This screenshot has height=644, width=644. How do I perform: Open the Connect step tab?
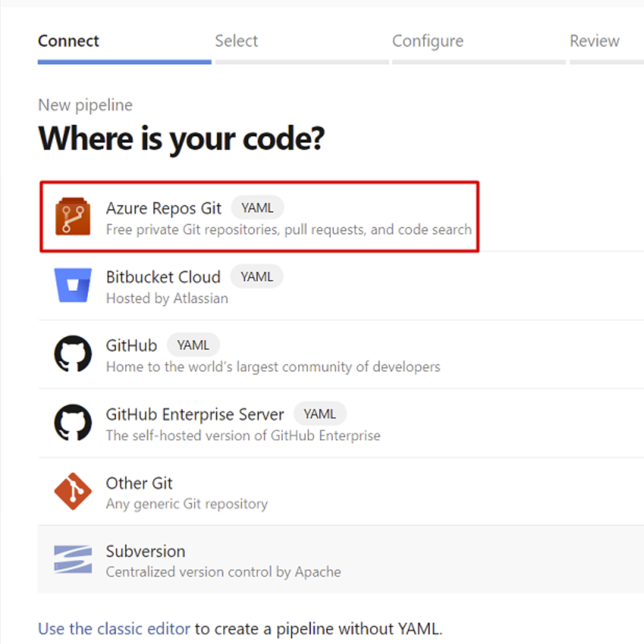[68, 41]
